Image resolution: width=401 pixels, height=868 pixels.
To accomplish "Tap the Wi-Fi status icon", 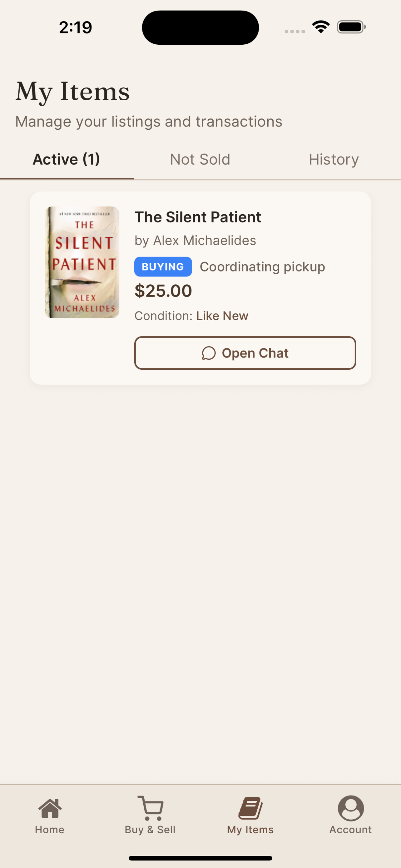I will point(320,27).
